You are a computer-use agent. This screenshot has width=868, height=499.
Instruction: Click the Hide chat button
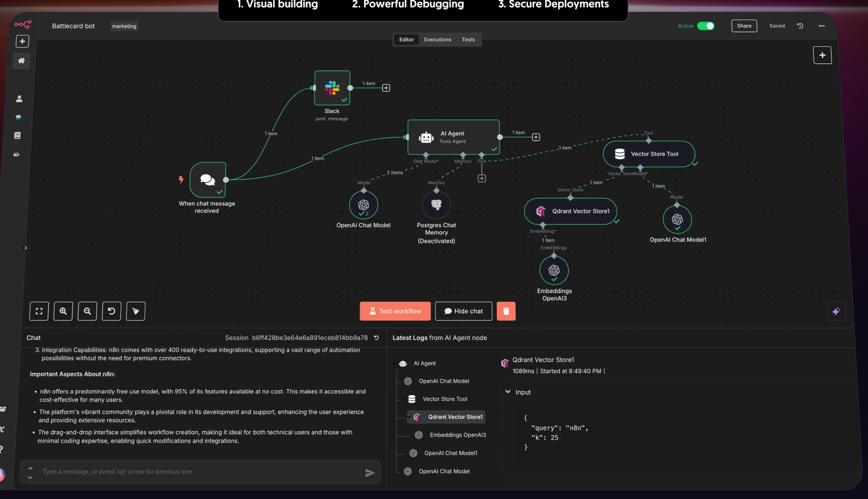[x=464, y=311]
